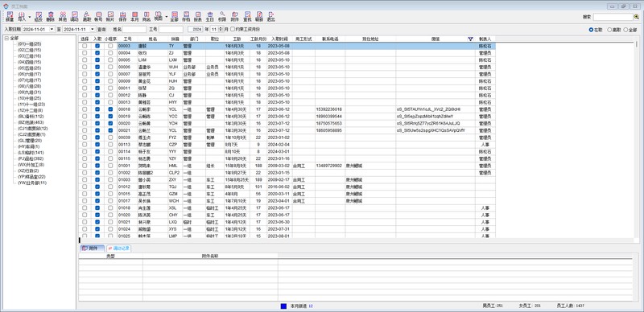The width and height of the screenshot is (644, 312).
Task: Open the end date dropdown showing 2024-11-11
Action: (93, 29)
